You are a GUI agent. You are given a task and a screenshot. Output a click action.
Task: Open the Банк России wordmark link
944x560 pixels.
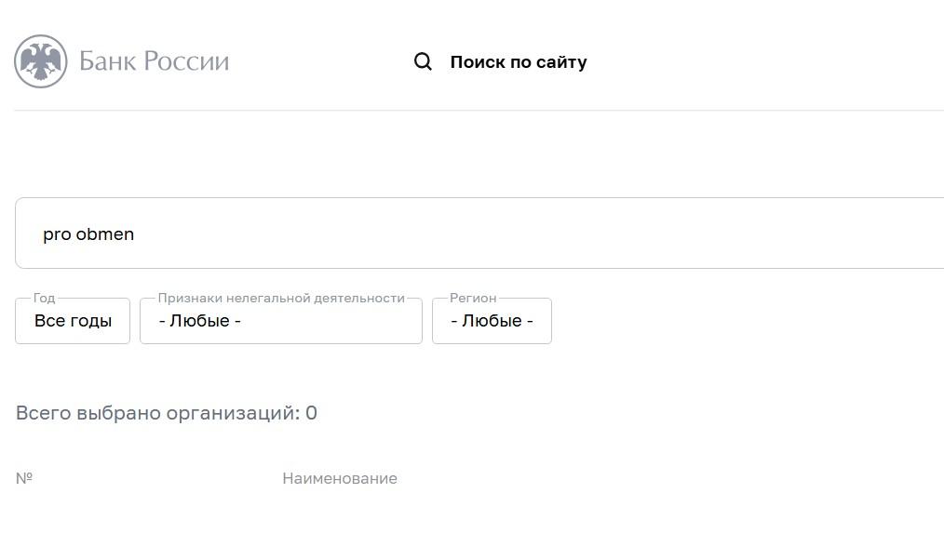[x=155, y=61]
